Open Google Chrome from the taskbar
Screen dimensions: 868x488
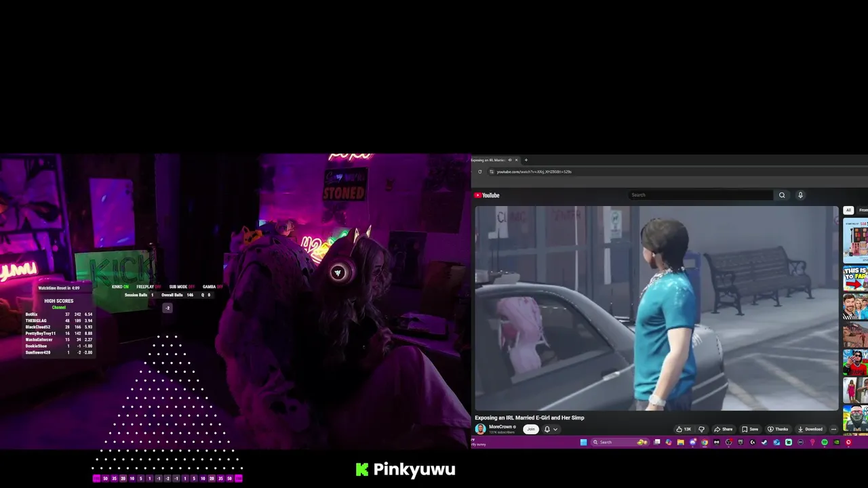tap(705, 442)
